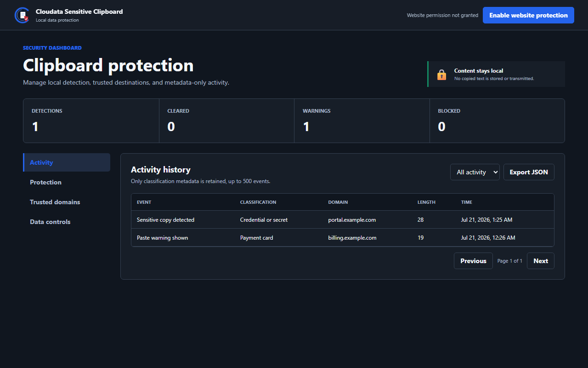This screenshot has height=368, width=588.
Task: Click the Clipboard protection title
Action: point(108,65)
